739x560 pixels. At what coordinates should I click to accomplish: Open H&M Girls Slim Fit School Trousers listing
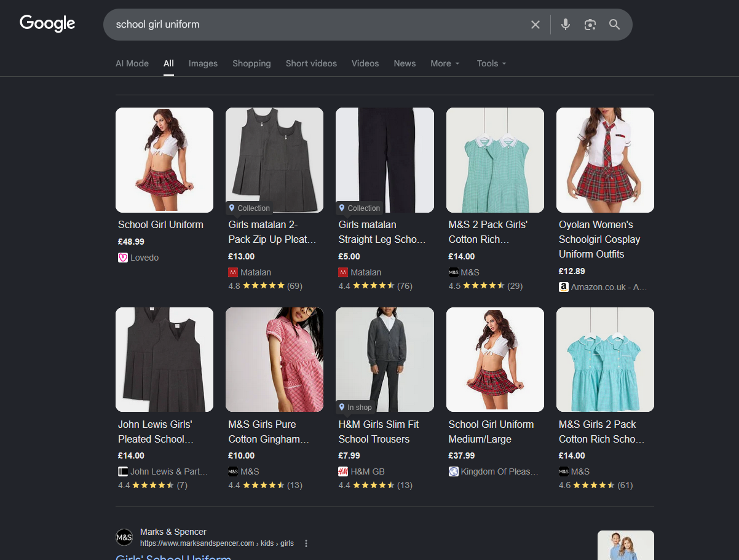click(379, 432)
